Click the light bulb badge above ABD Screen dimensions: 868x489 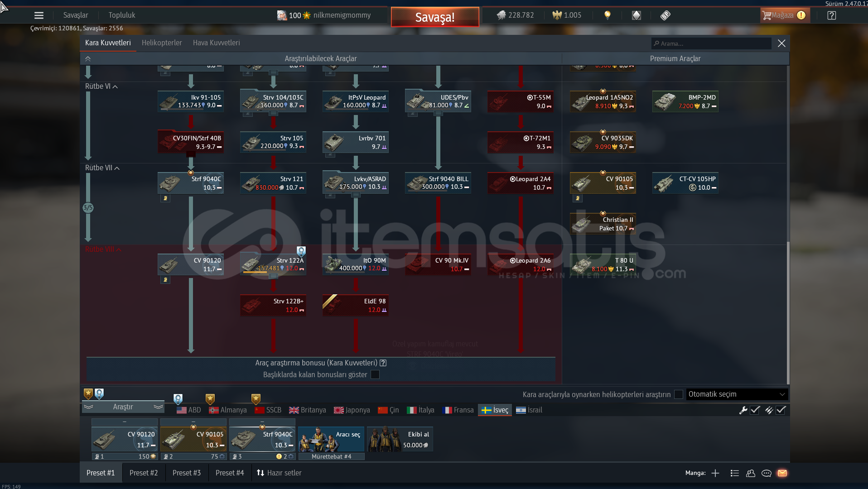pos(178,399)
